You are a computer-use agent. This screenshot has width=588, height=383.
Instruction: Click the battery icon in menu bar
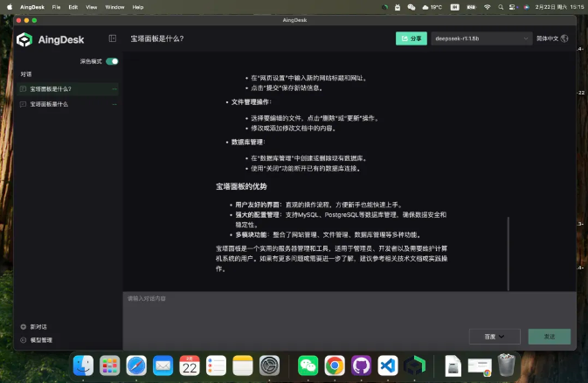tap(472, 7)
